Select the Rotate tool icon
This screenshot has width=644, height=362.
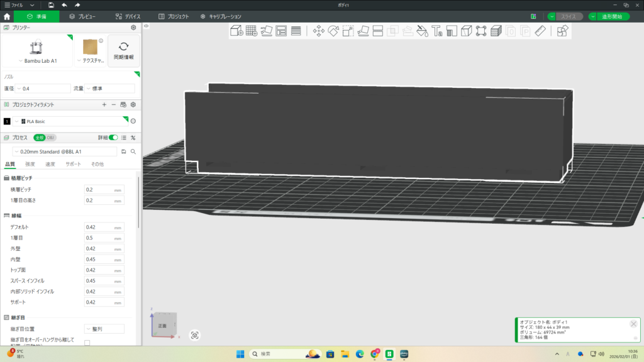coord(333,31)
